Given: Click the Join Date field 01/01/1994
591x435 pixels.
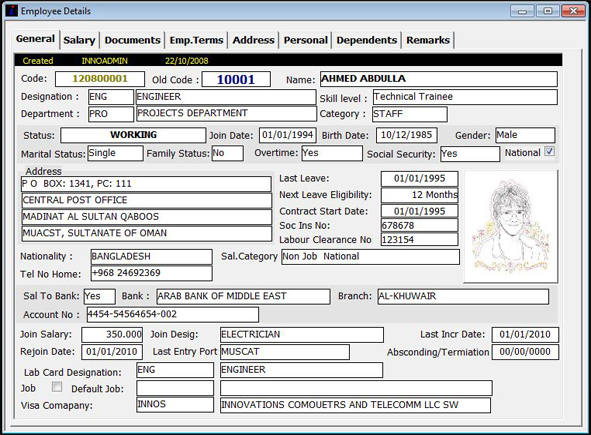Looking at the screenshot, I should coord(288,135).
